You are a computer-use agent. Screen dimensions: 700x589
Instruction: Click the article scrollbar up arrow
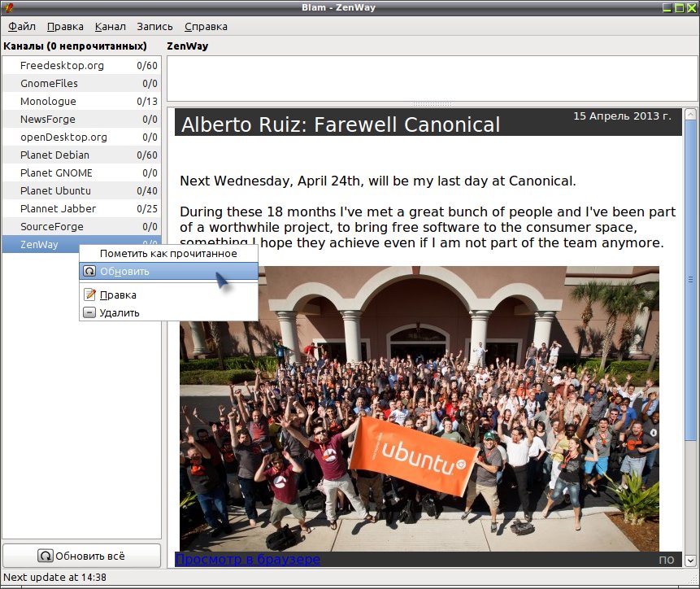[x=690, y=113]
